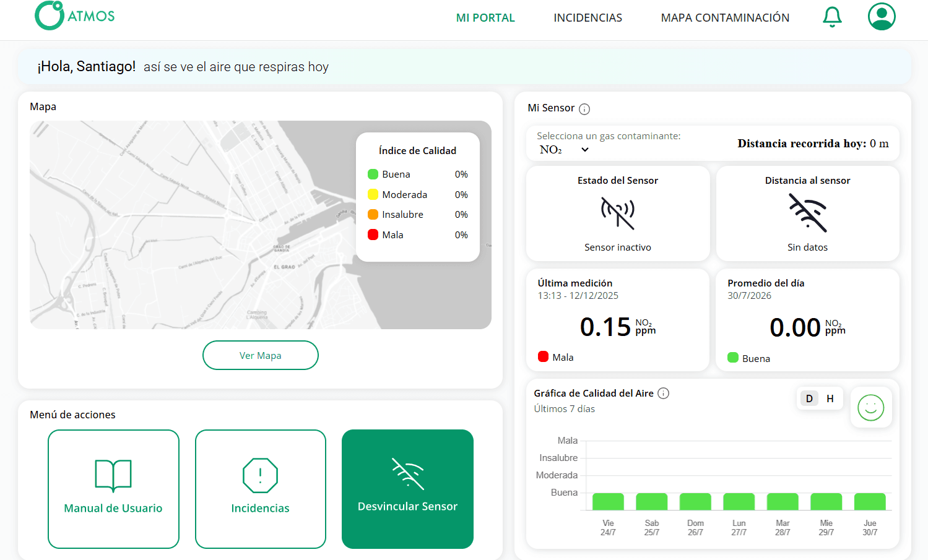Click the 'Insalubre' chart axis label
This screenshot has height=560, width=928.
pyautogui.click(x=558, y=458)
